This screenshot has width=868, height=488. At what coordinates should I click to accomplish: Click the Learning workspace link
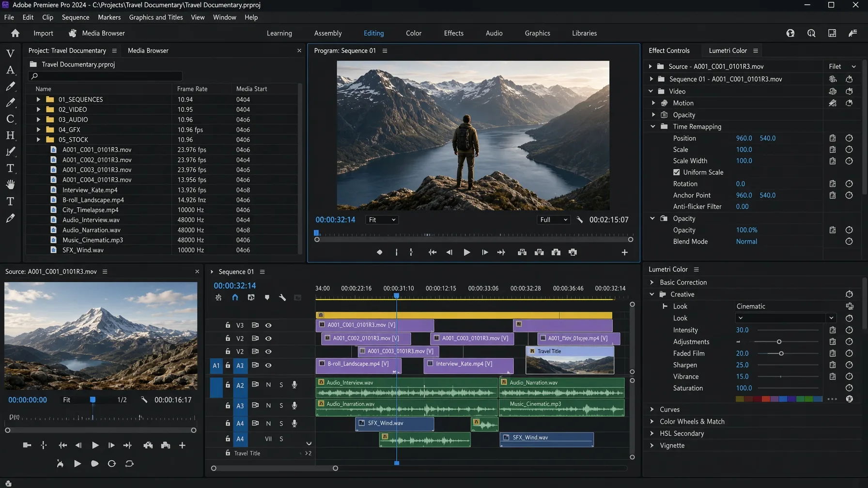pos(279,33)
